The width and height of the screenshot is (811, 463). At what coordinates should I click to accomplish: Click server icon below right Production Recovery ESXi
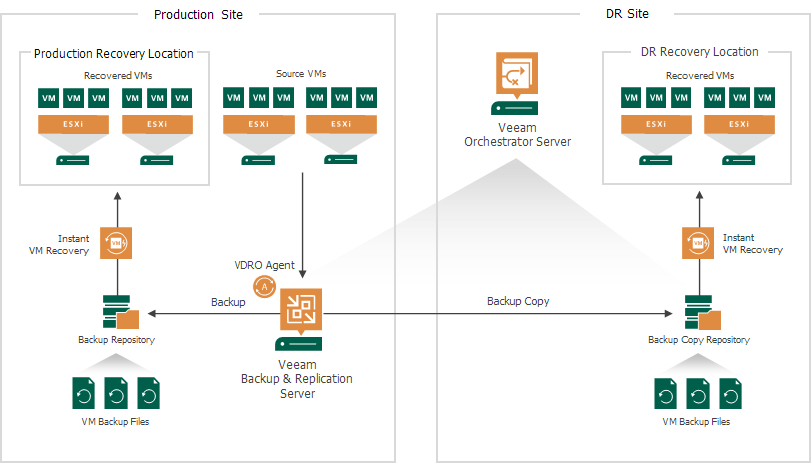point(157,160)
